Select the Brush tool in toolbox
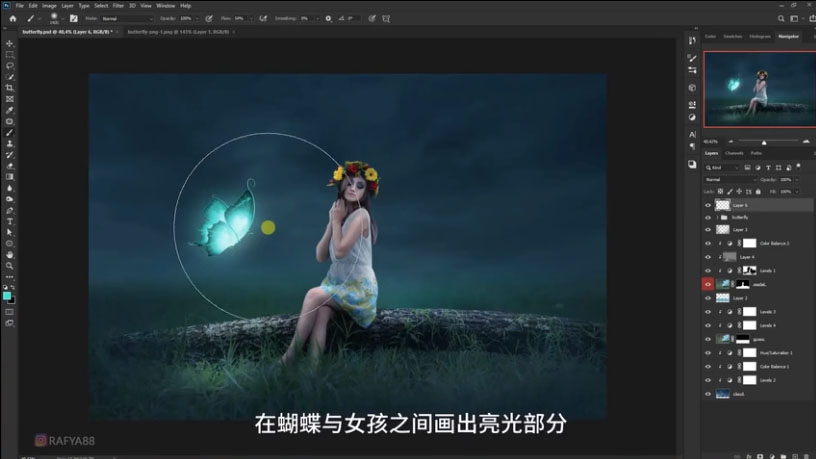816x459 pixels. (x=9, y=133)
